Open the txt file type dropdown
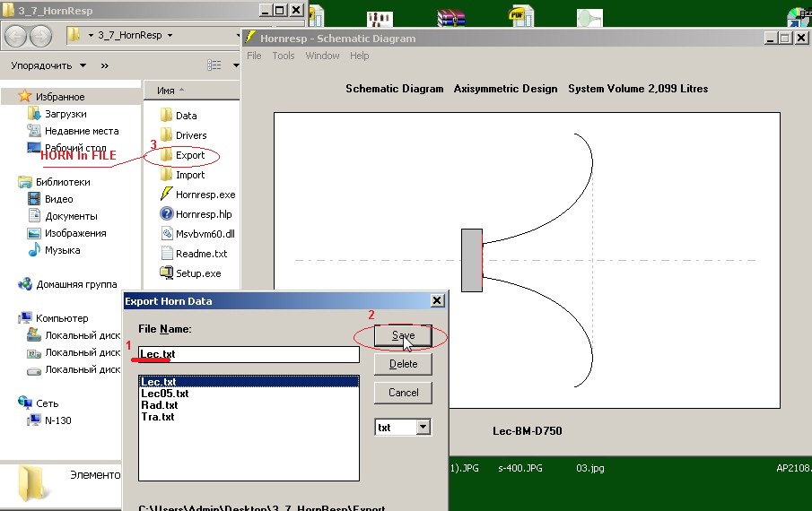This screenshot has height=511, width=812. click(423, 428)
